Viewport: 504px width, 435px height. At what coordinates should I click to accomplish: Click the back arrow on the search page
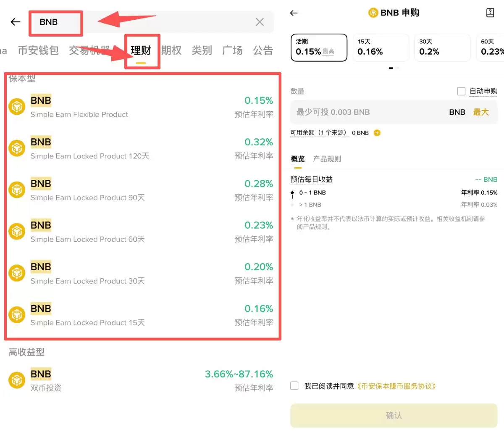pyautogui.click(x=16, y=22)
